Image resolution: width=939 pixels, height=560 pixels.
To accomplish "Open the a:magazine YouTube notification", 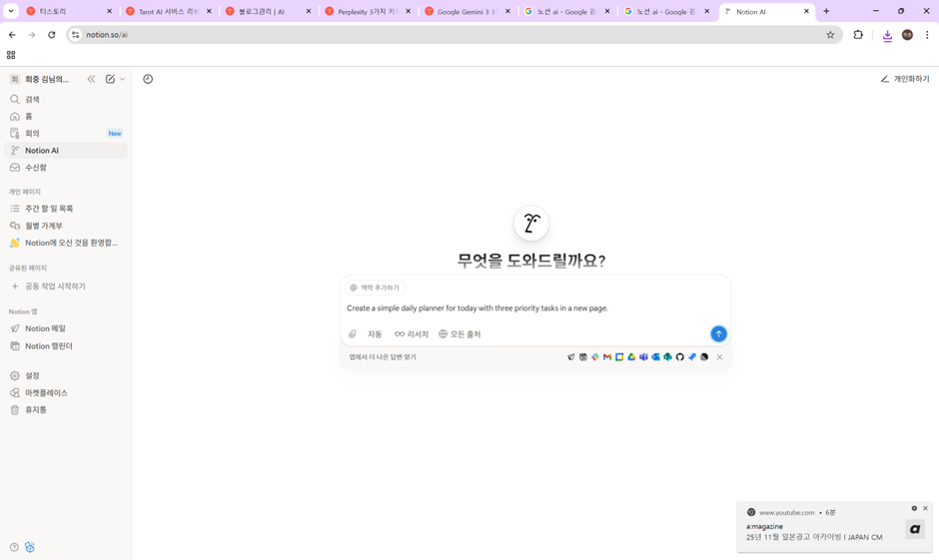I will pos(835,526).
